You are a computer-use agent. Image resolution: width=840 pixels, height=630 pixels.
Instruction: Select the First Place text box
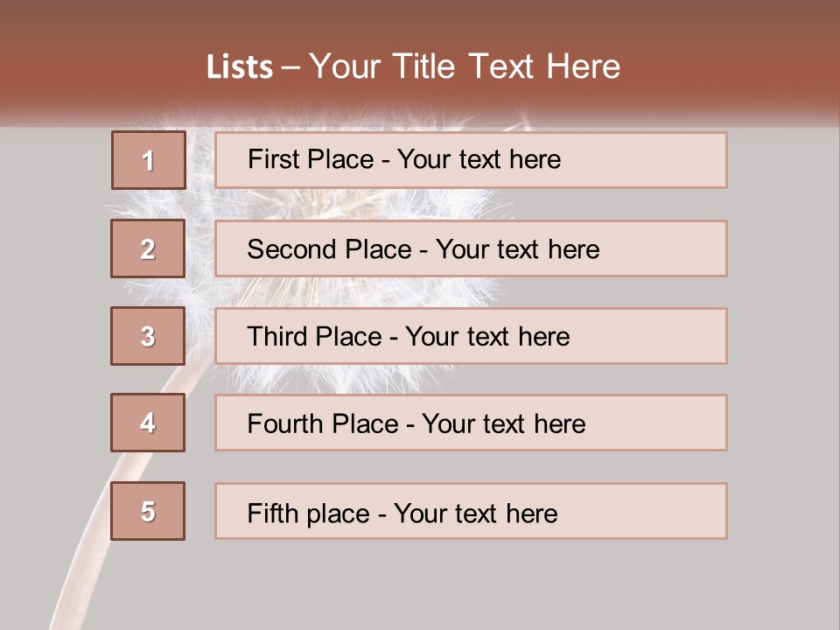(471, 160)
